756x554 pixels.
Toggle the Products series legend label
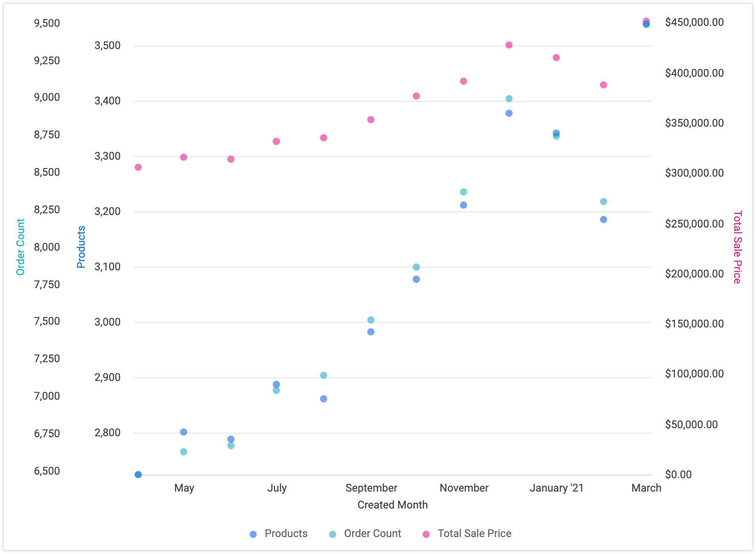286,533
